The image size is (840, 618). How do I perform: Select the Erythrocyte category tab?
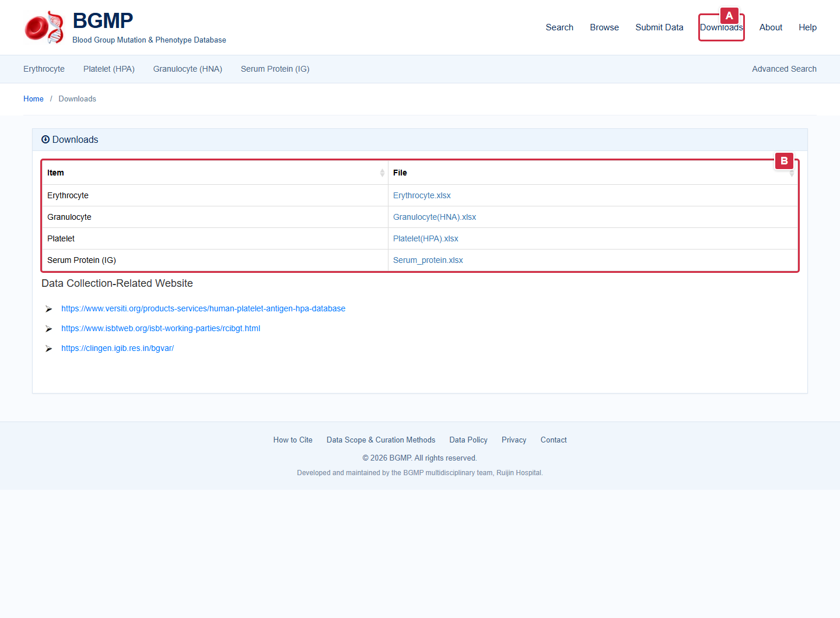(x=44, y=69)
